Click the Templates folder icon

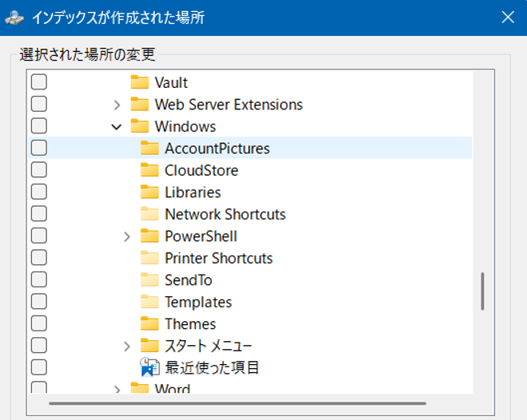tap(149, 302)
